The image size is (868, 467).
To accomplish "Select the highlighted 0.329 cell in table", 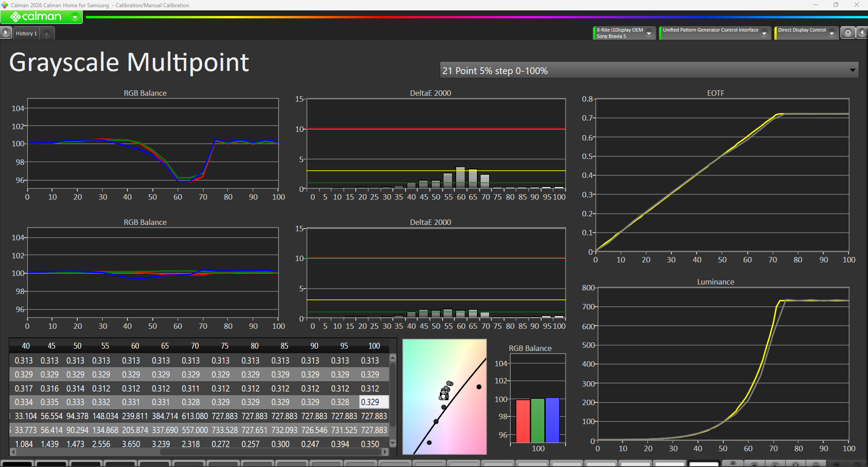I will pyautogui.click(x=373, y=402).
